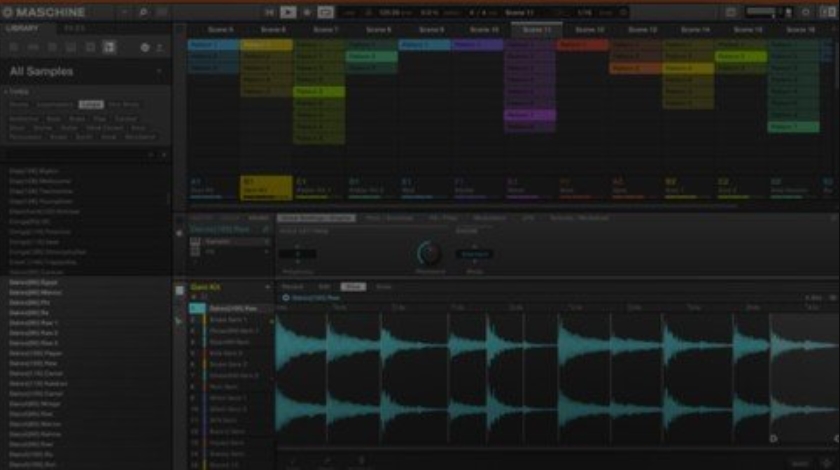Open the Engine Mode dropdown

pos(474,254)
